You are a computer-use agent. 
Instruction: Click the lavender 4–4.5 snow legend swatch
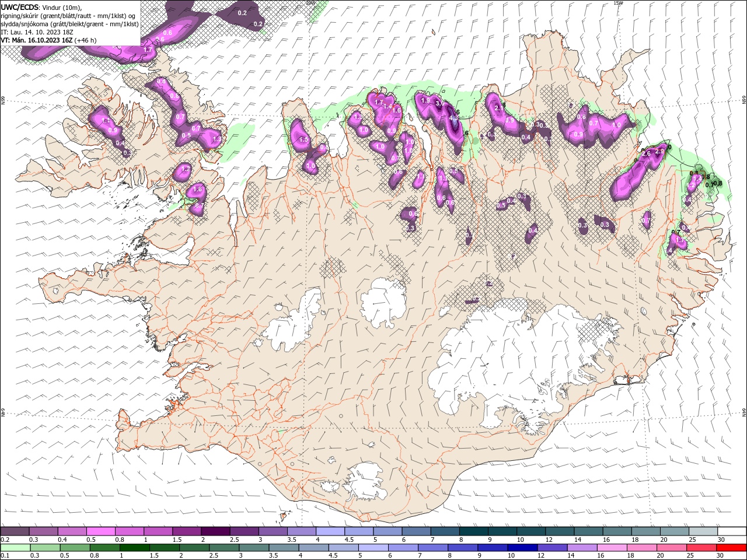click(x=329, y=531)
